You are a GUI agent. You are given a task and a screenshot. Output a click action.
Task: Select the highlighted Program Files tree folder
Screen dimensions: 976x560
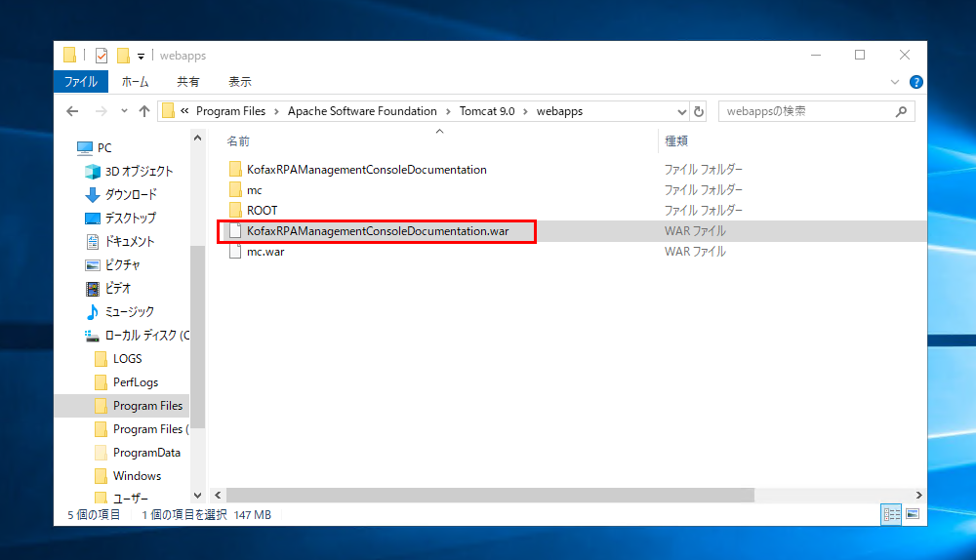pos(147,406)
